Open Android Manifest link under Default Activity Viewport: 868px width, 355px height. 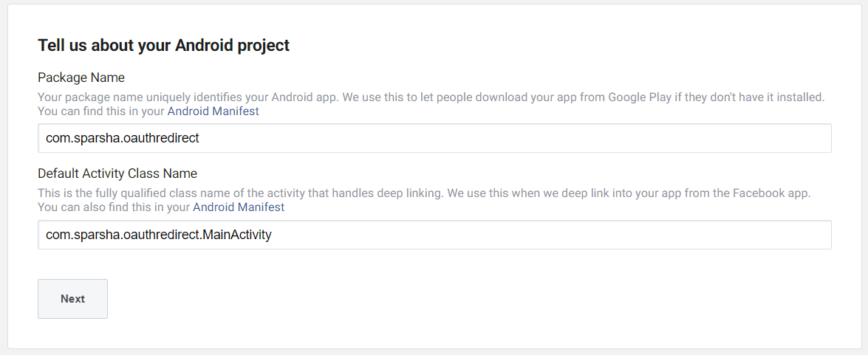coord(239,207)
